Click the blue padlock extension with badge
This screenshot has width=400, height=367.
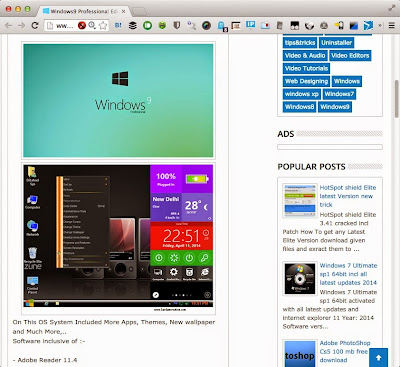pyautogui.click(x=222, y=26)
